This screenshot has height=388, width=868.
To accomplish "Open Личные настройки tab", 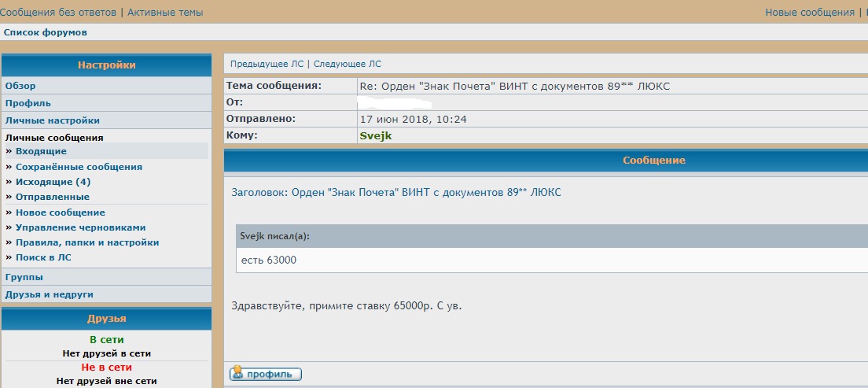I will click(x=53, y=120).
